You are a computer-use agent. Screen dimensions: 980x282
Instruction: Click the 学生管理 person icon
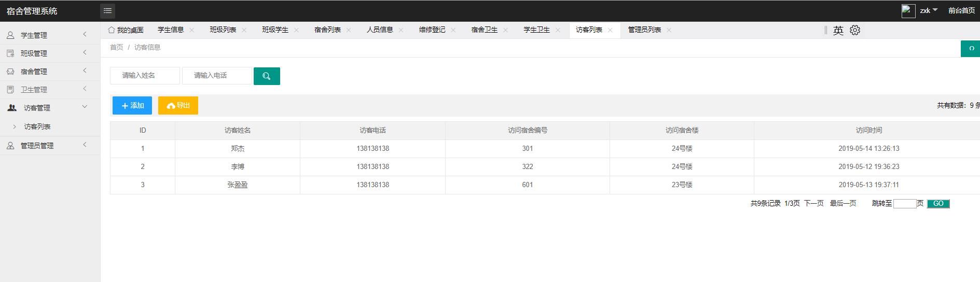10,35
